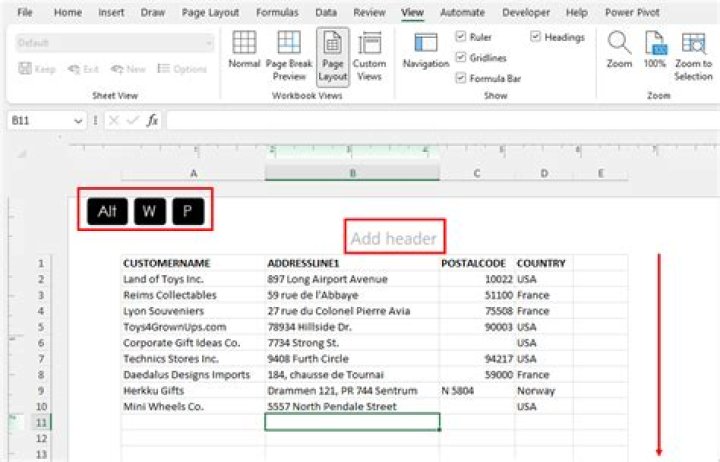Select Page Layout view button

pos(332,57)
